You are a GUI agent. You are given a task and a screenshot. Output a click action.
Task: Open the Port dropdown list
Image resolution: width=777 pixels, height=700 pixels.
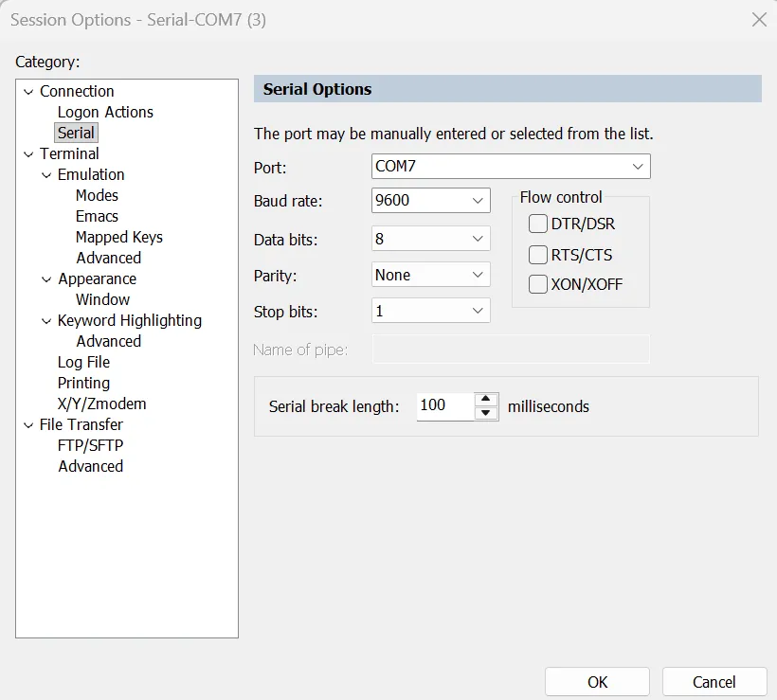[x=638, y=167]
